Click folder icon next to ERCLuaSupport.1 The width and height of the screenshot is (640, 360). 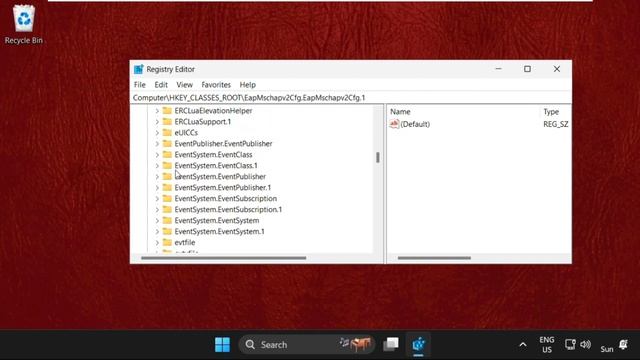pos(167,122)
